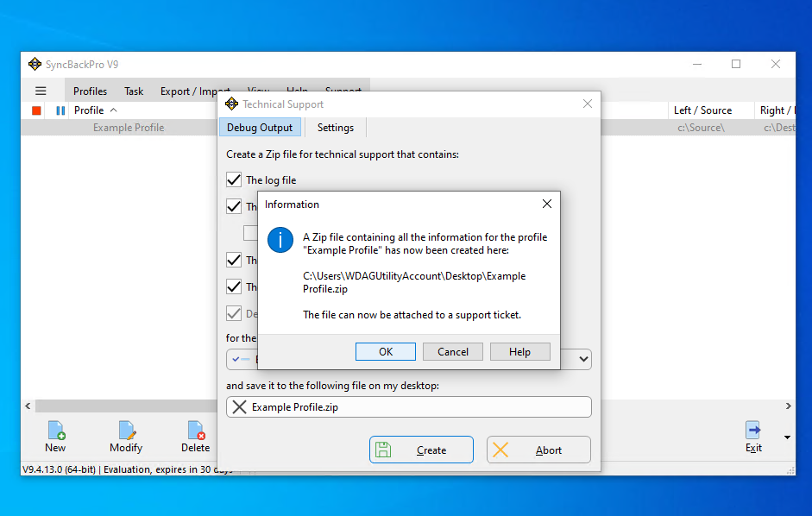Switch to the Settings tab
Screen dimensions: 812x516
click(335, 128)
